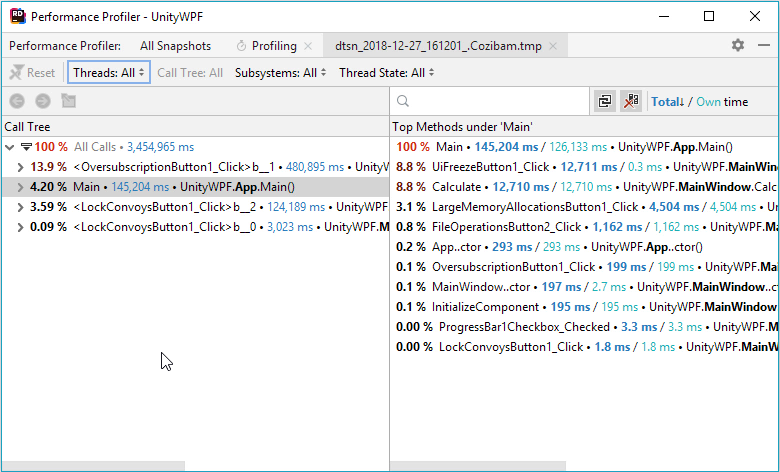Open the profiler settings gear
This screenshot has height=472, width=780.
coord(738,45)
